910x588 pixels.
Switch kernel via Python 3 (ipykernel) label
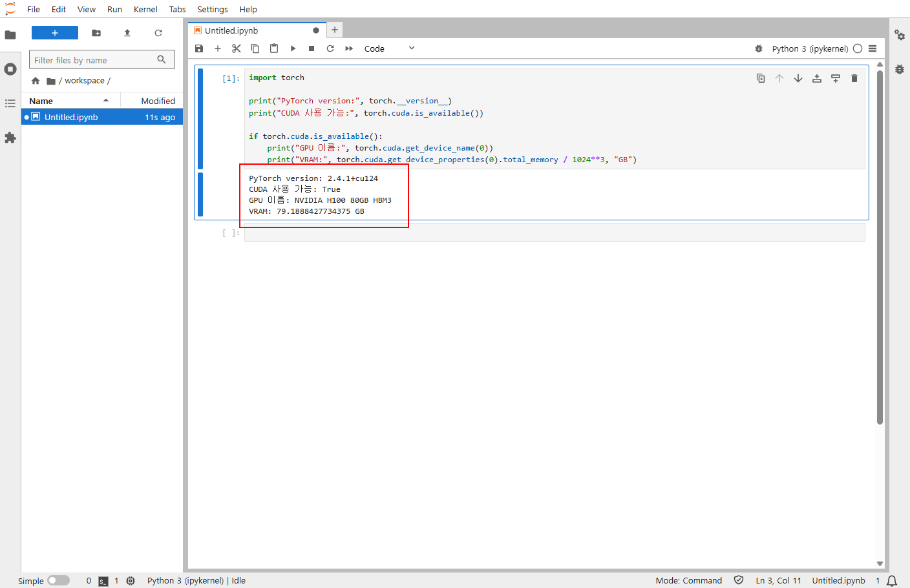810,48
